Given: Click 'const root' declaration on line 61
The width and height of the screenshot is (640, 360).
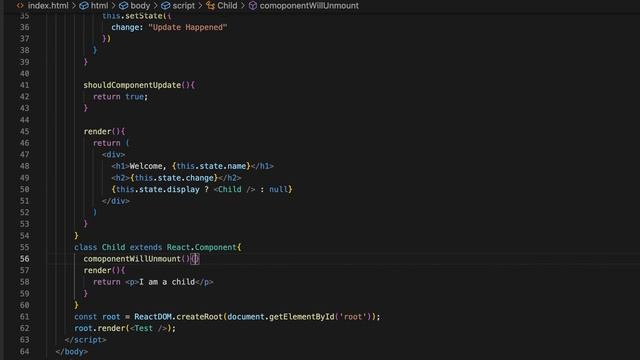Looking at the screenshot, I should [x=97, y=317].
